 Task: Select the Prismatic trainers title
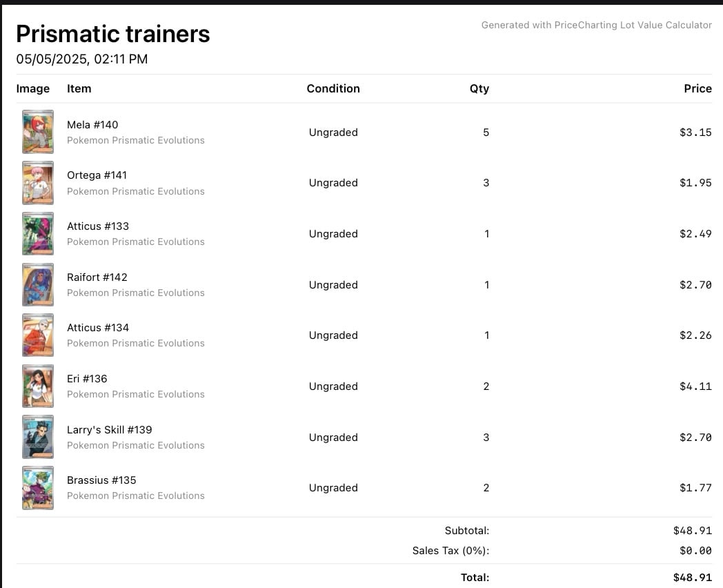(113, 34)
